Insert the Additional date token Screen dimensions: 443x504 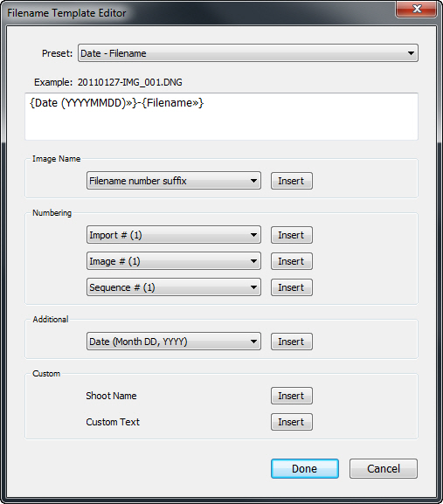[x=291, y=342]
